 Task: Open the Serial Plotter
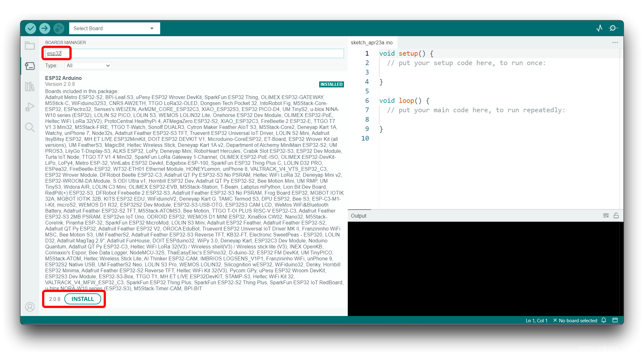[x=599, y=28]
